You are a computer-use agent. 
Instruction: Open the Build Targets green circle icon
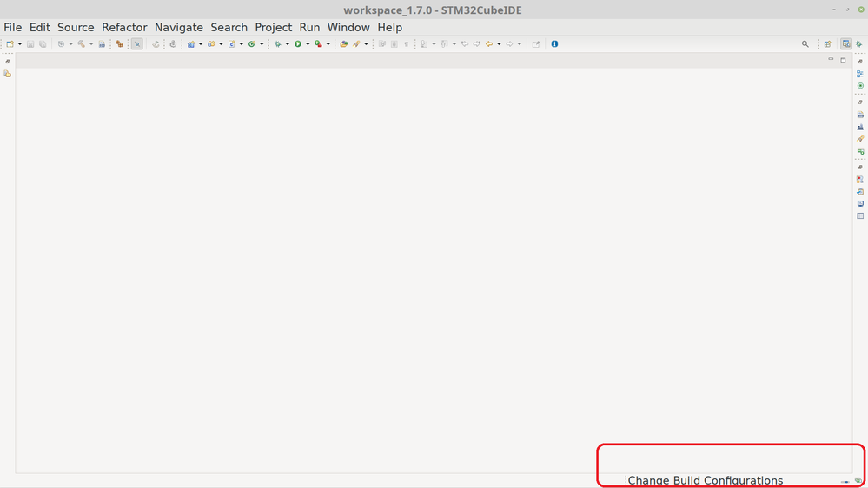[859, 86]
